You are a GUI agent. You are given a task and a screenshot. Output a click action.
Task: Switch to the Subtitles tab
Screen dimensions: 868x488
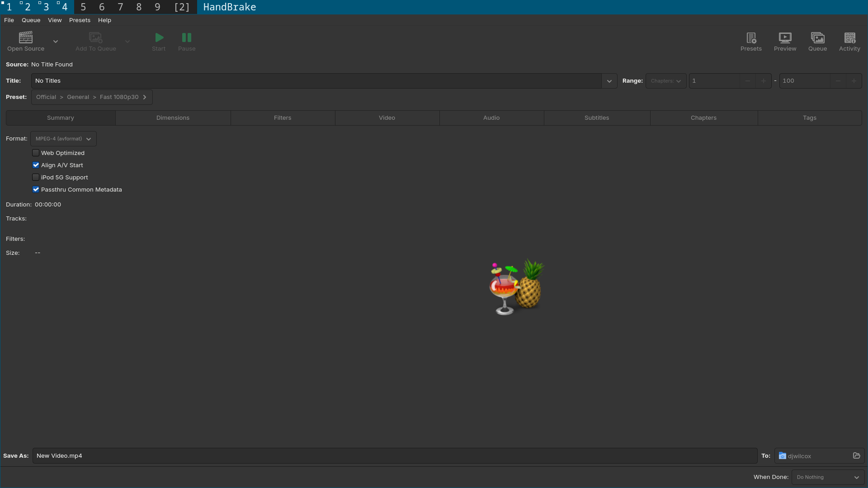(597, 118)
